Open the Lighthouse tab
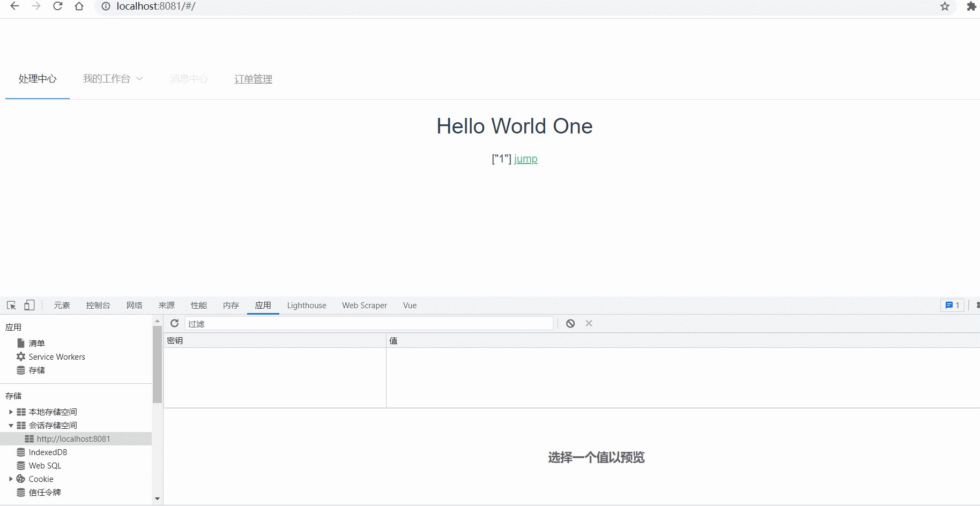 point(307,305)
